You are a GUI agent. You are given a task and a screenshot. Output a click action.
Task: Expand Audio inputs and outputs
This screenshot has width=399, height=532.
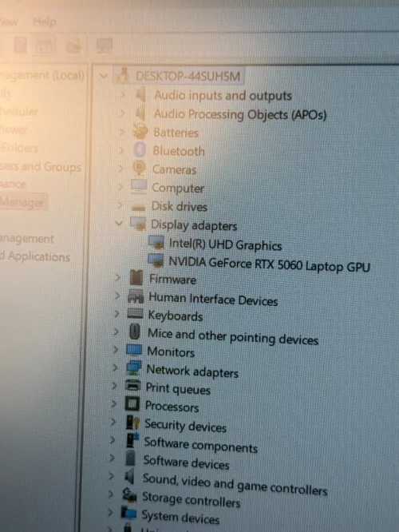(x=122, y=95)
